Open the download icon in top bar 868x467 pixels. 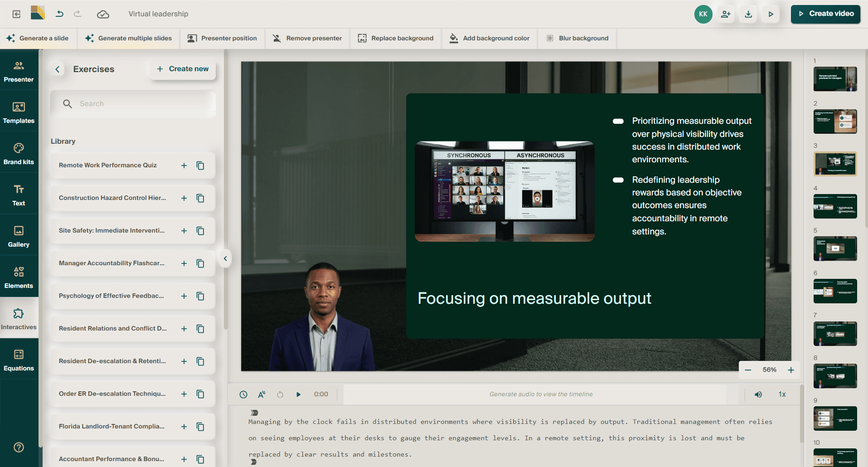748,14
